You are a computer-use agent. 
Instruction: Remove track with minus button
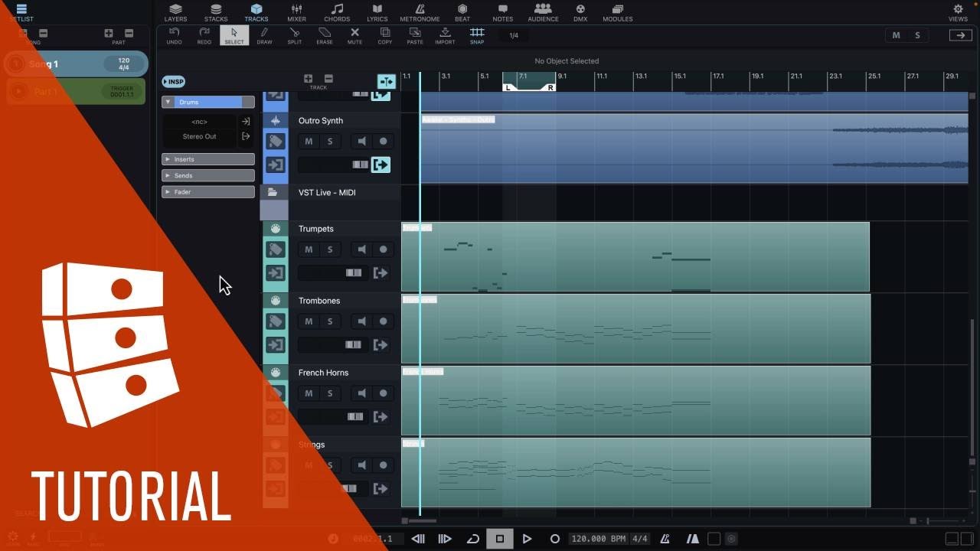(328, 78)
